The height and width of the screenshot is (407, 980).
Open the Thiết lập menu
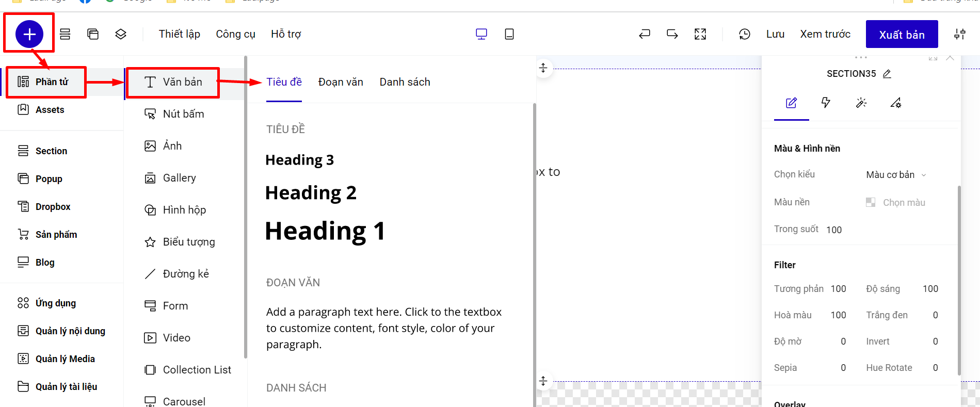tap(179, 34)
